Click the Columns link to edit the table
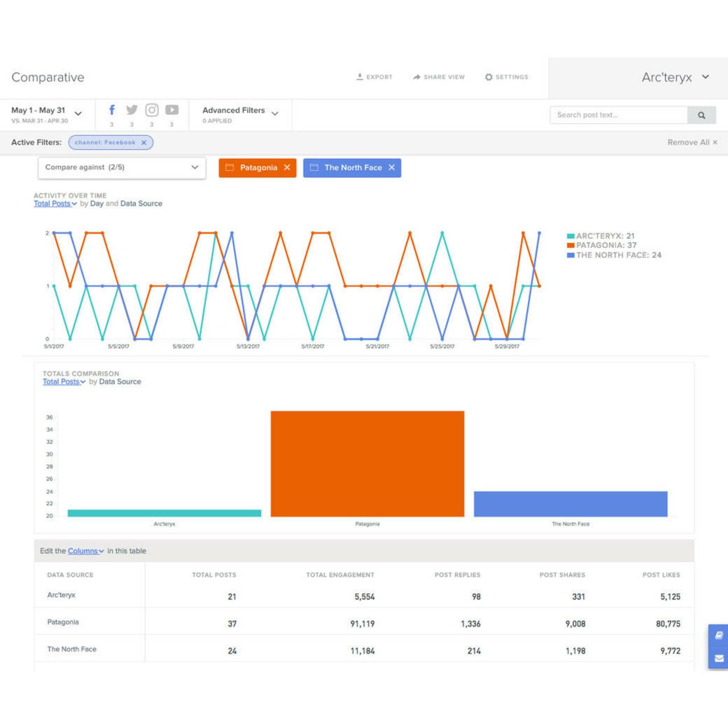 [x=82, y=551]
